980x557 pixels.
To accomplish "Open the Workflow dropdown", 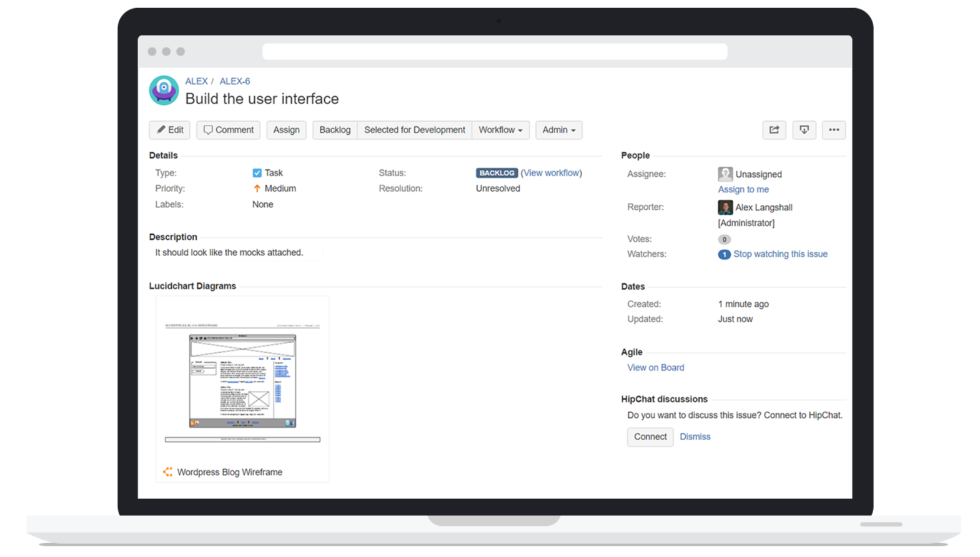I will (x=501, y=130).
